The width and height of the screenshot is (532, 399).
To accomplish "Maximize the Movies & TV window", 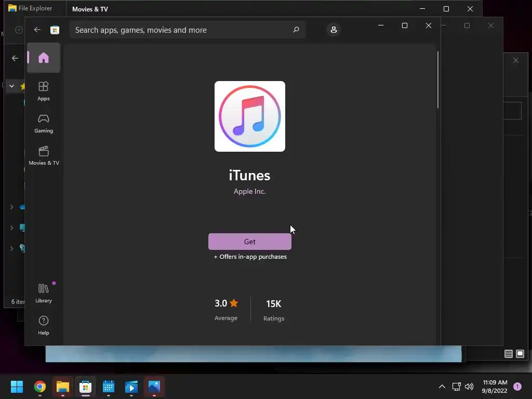I will (x=446, y=9).
